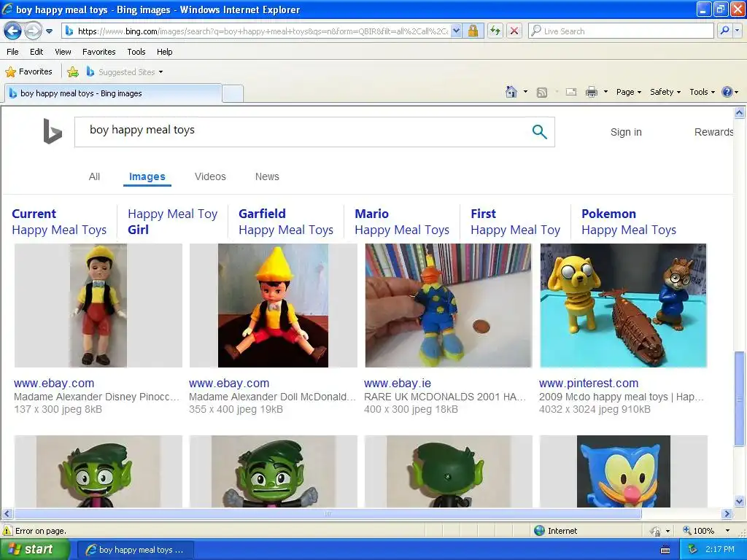Open the Jake and chipmunk toys thumbnail
Screen dimensions: 747x560
623,306
